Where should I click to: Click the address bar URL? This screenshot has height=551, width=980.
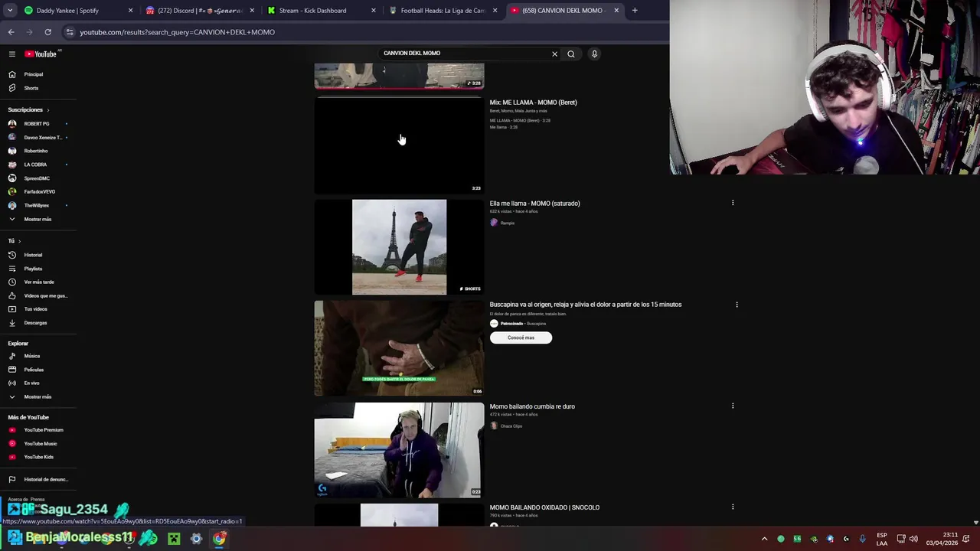tap(177, 32)
